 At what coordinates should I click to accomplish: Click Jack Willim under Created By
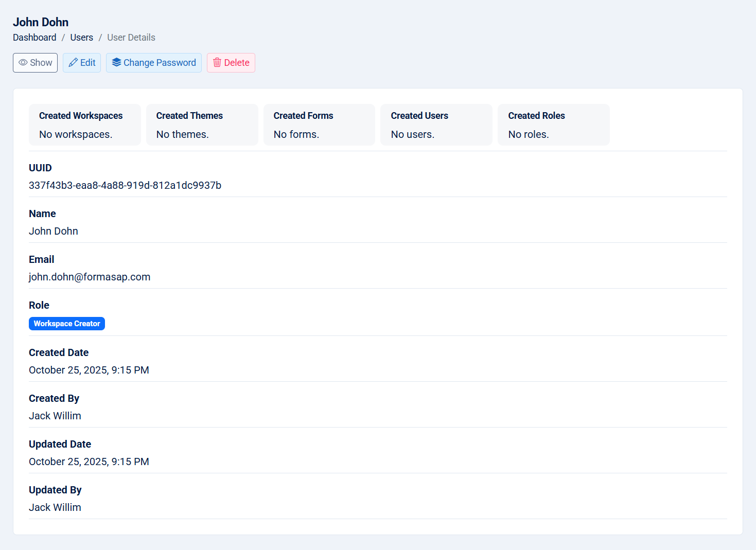click(x=55, y=416)
